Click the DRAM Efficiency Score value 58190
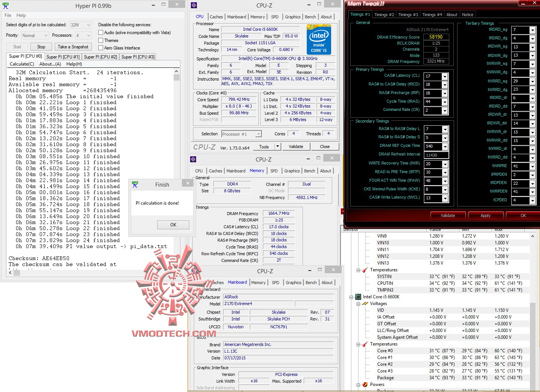Viewport: 540px width, 392px height. click(436, 37)
